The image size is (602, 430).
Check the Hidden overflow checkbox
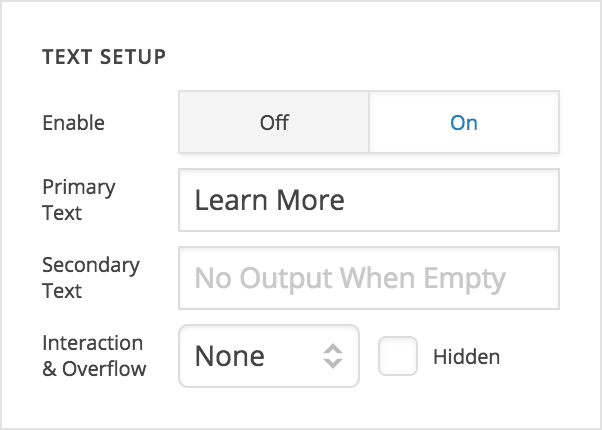398,356
